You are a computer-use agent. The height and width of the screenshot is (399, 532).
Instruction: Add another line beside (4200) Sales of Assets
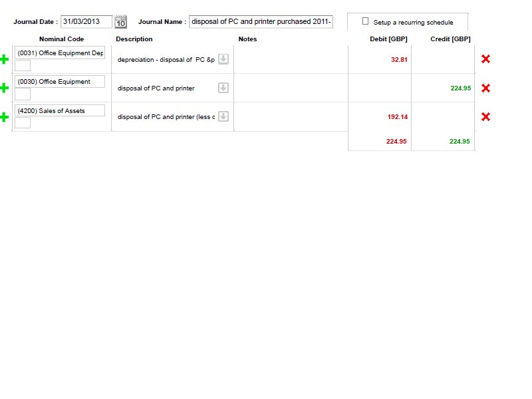point(5,116)
